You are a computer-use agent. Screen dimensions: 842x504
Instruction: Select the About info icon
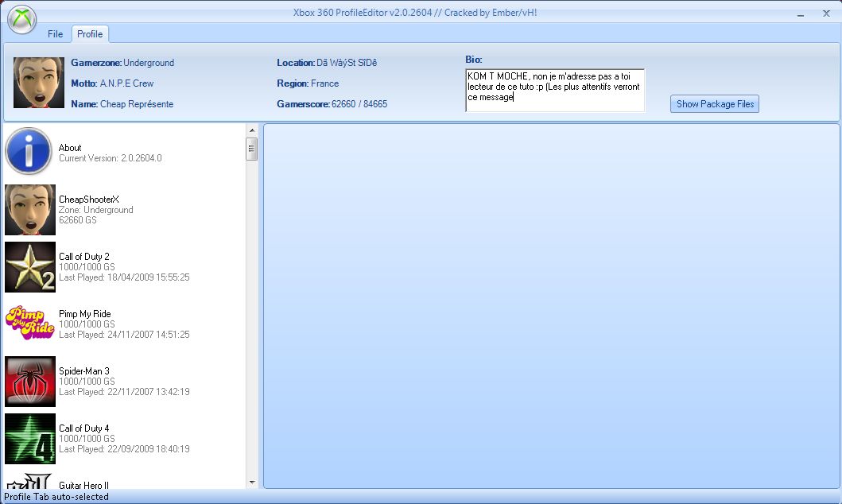[29, 151]
